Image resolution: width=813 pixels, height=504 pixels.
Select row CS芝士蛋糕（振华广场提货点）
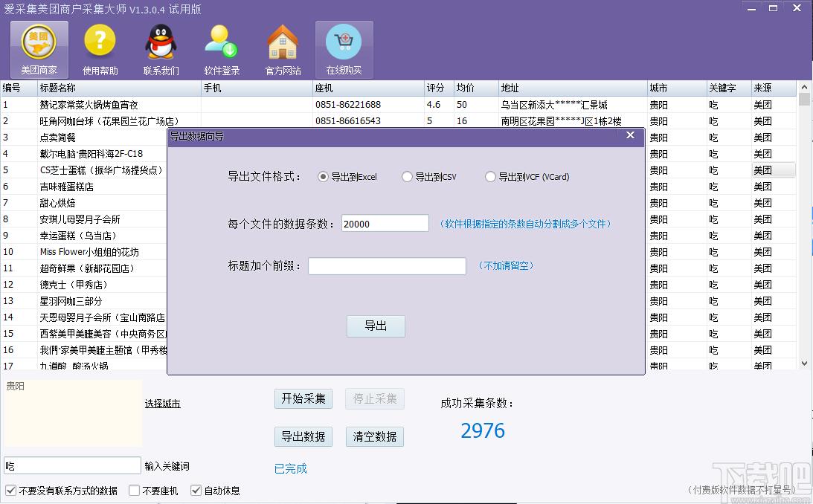click(102, 170)
